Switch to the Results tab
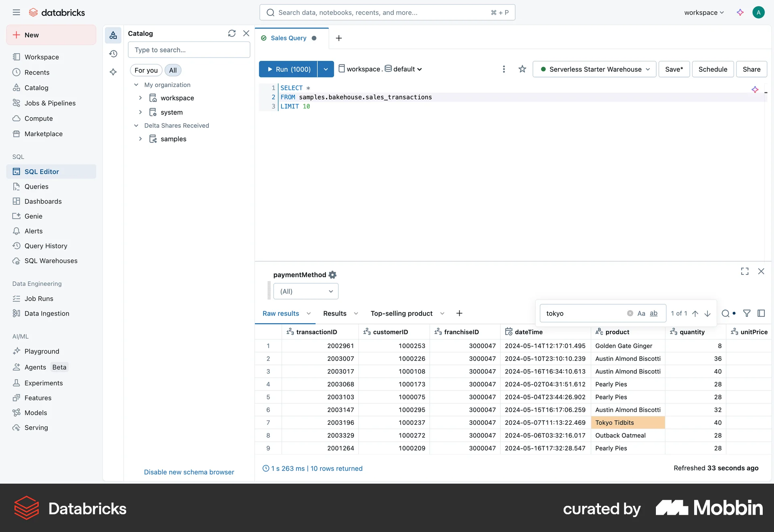774x532 pixels. pos(335,313)
